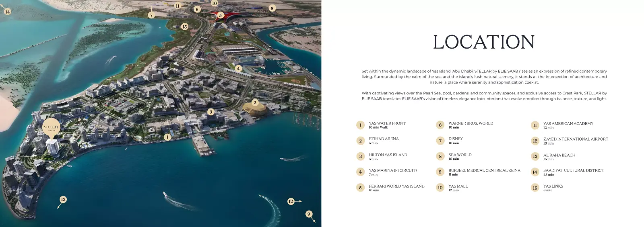This screenshot has width=644, height=227.
Task: Select the 'WARNER BROS. WORLD' legend text
Action: click(x=471, y=123)
